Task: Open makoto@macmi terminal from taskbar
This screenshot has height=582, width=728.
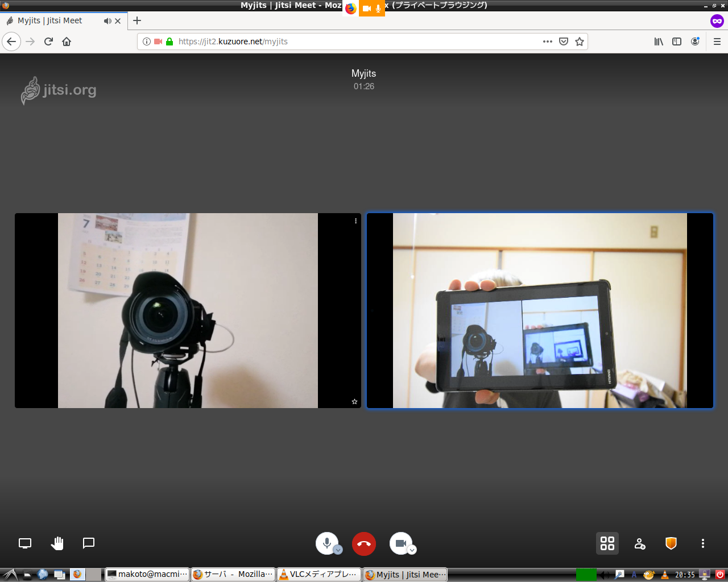Action: click(x=147, y=575)
